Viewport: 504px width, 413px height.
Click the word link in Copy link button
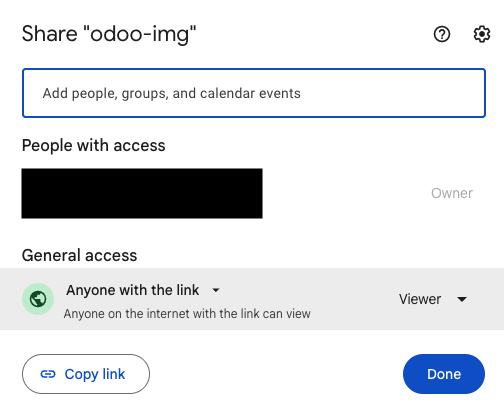tap(114, 374)
